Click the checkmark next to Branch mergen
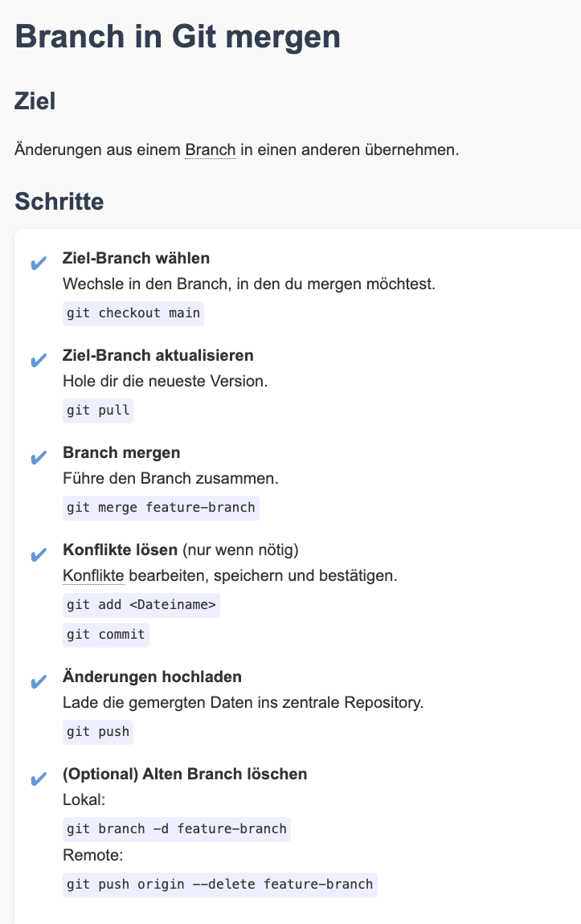Viewport: 581px width, 924px height. click(38, 458)
